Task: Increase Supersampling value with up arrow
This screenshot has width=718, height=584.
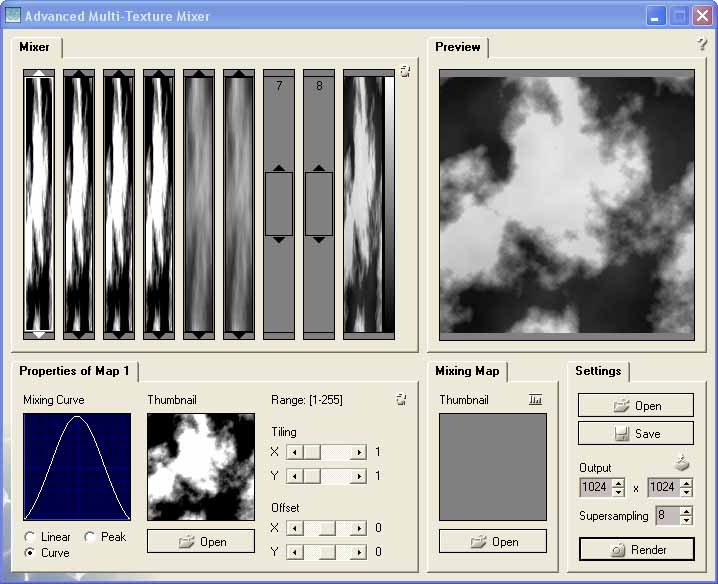Action: 686,511
